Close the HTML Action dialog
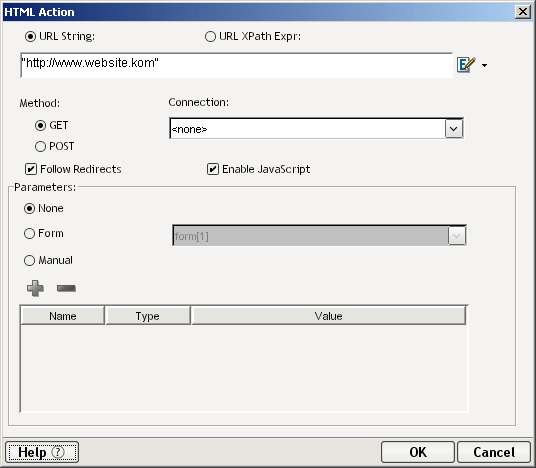Viewport: 536px width, 468px height. [523, 12]
